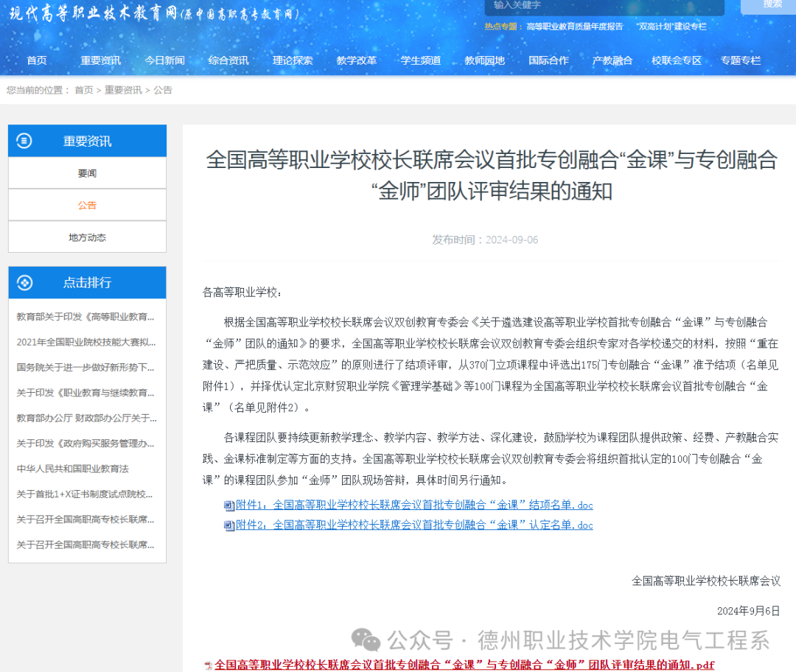Click the document icon before 附件1
The height and width of the screenshot is (672, 796).
click(x=228, y=505)
